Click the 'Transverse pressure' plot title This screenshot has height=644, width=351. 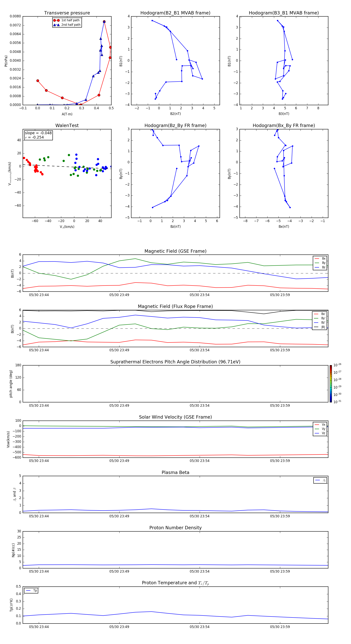click(x=67, y=13)
